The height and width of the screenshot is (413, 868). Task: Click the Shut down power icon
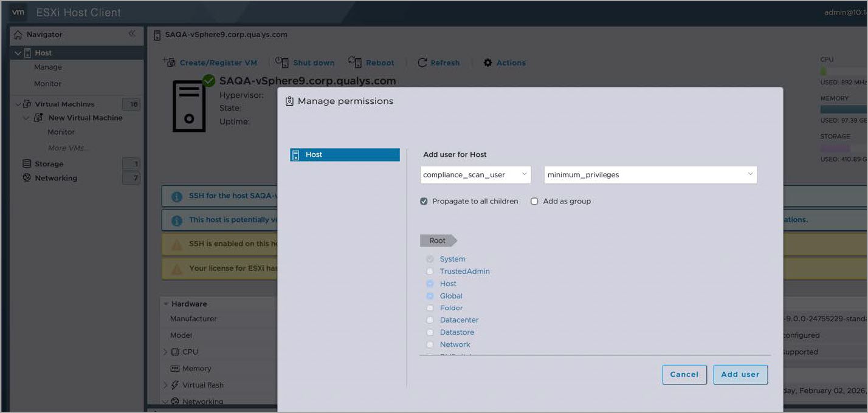click(x=282, y=63)
